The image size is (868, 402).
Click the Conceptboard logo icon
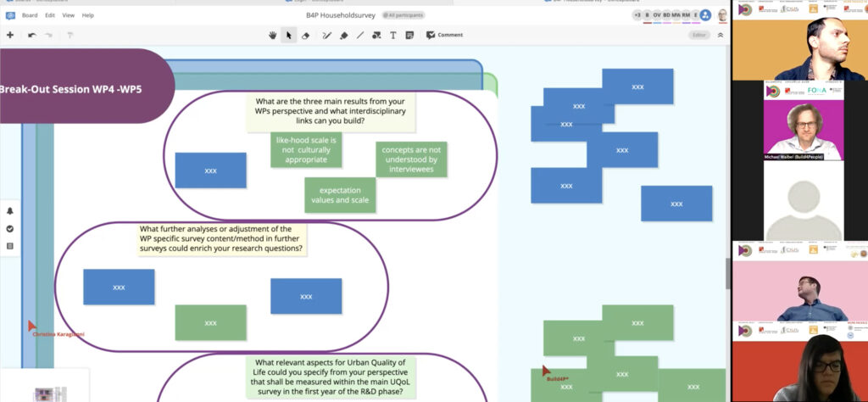pyautogui.click(x=10, y=15)
